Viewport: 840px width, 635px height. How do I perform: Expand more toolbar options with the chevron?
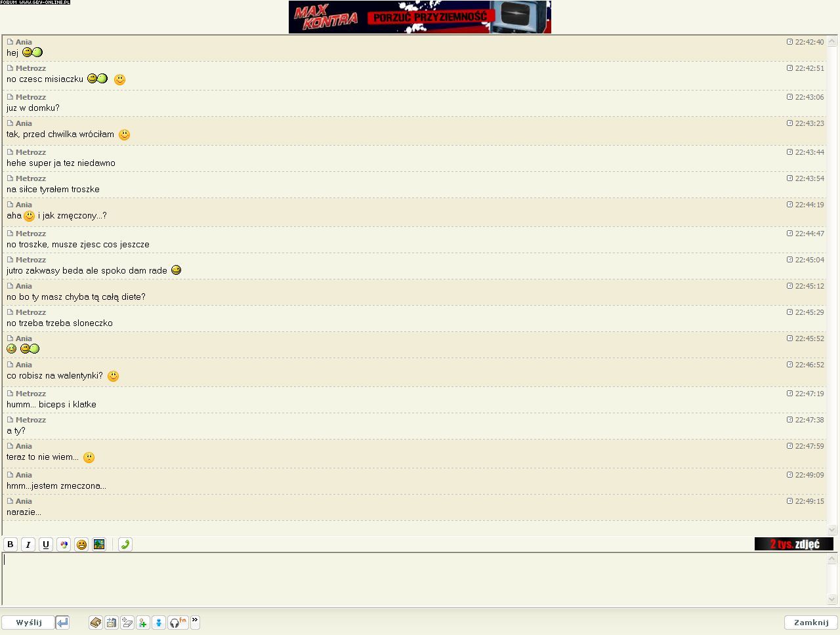tap(195, 621)
